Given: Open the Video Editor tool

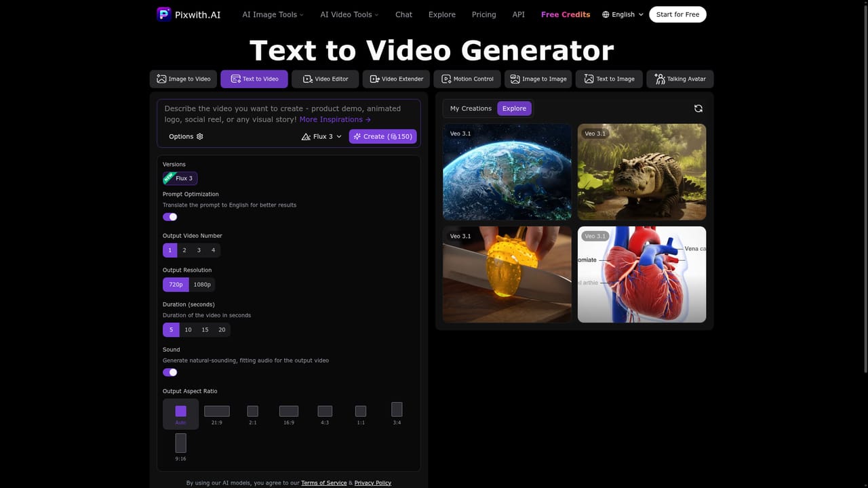Looking at the screenshot, I should 325,79.
